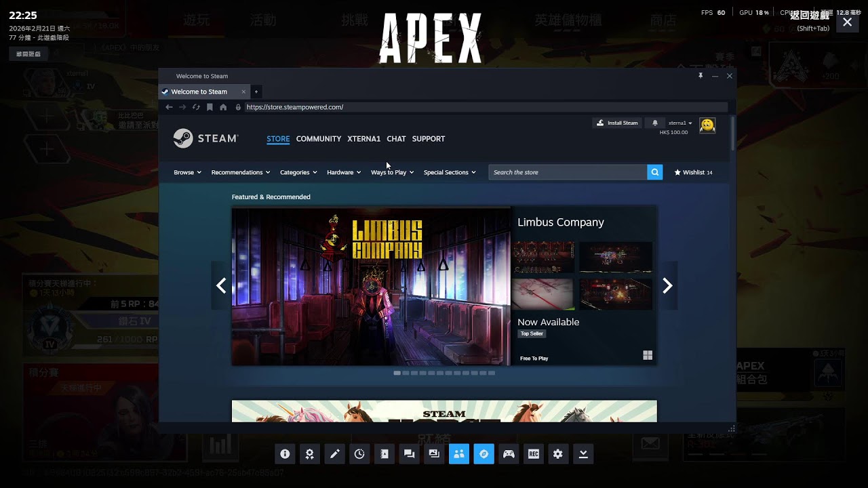Open the REC game recording icon

tap(534, 454)
